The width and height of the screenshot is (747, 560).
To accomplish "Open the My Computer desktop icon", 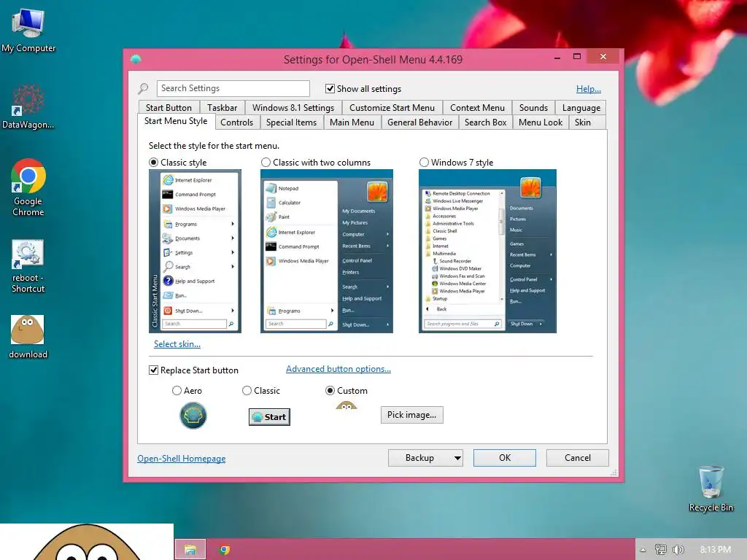I will click(x=28, y=29).
